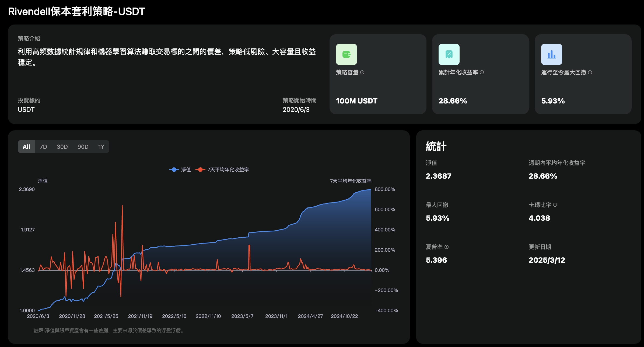This screenshot has width=644, height=347.
Task: Click x-axis label 2022/11/10
Action: 208,316
